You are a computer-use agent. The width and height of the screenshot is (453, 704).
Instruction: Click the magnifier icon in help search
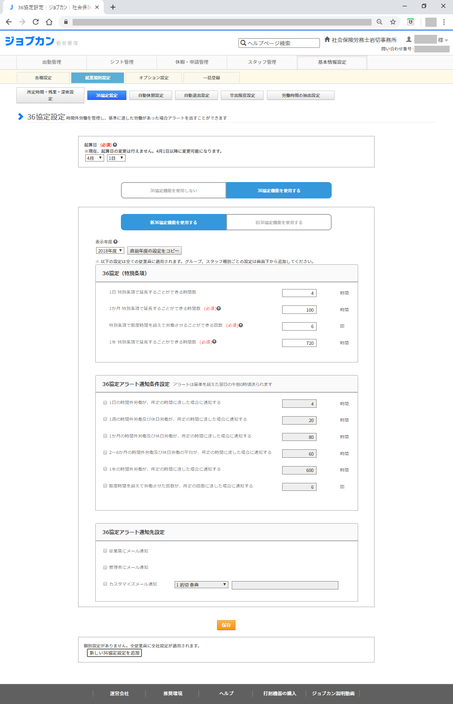pos(243,43)
